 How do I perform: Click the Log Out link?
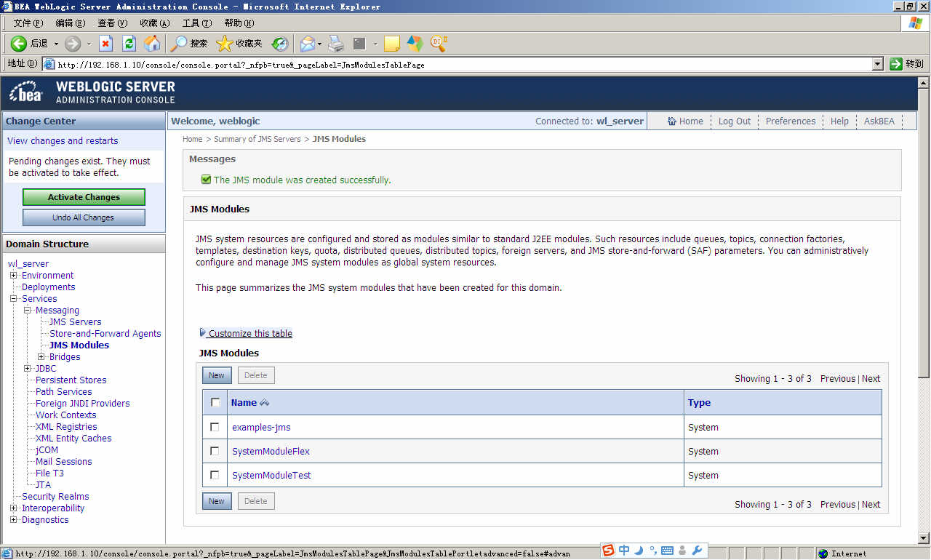734,121
